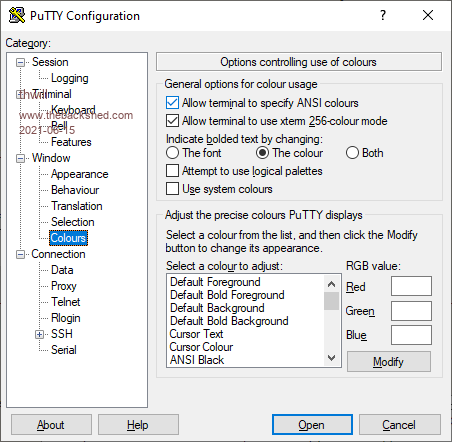Open the Data category
Image resolution: width=452 pixels, height=442 pixels.
pyautogui.click(x=62, y=270)
